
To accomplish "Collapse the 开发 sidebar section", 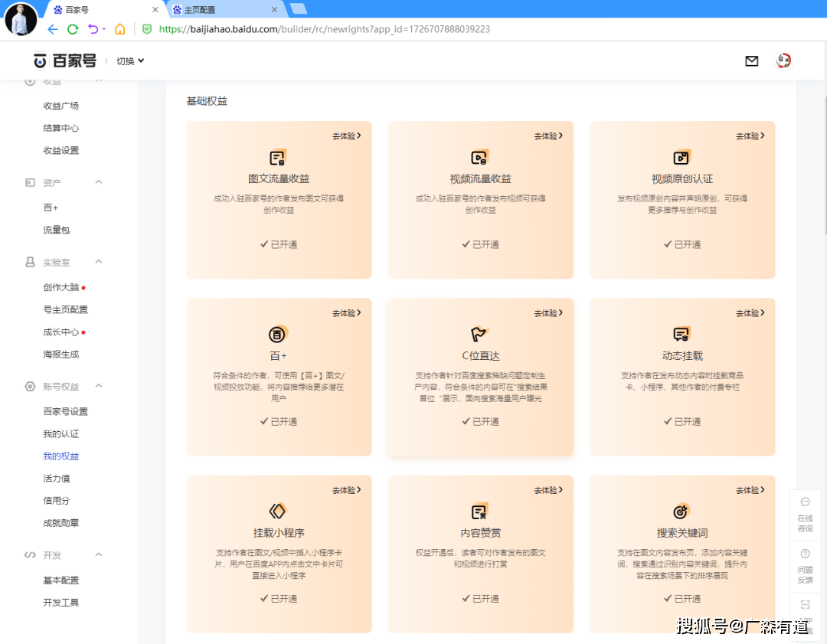I will (99, 554).
